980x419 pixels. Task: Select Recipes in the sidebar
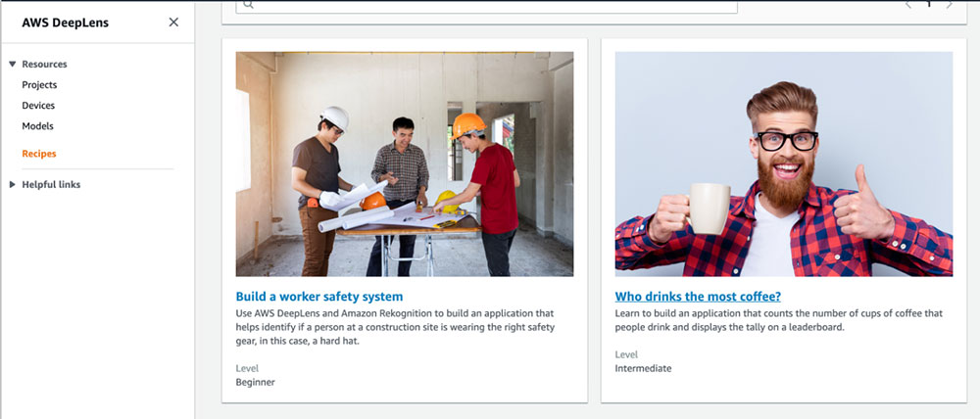[x=39, y=154]
